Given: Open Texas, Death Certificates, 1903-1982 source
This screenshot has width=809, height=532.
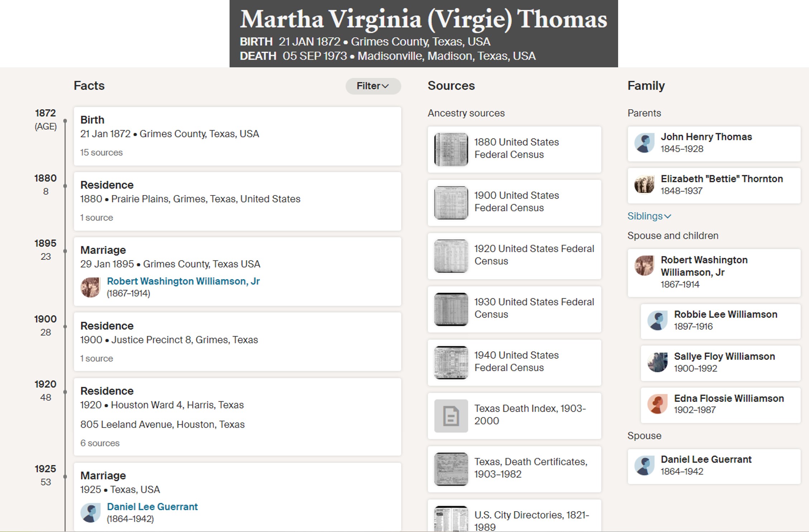Looking at the screenshot, I should click(x=514, y=469).
